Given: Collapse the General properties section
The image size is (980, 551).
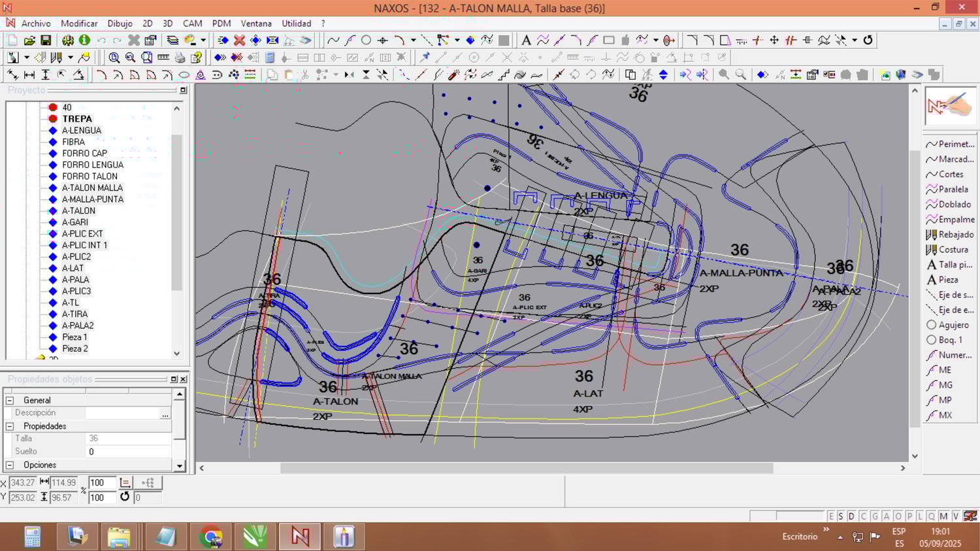Looking at the screenshot, I should click(10, 400).
